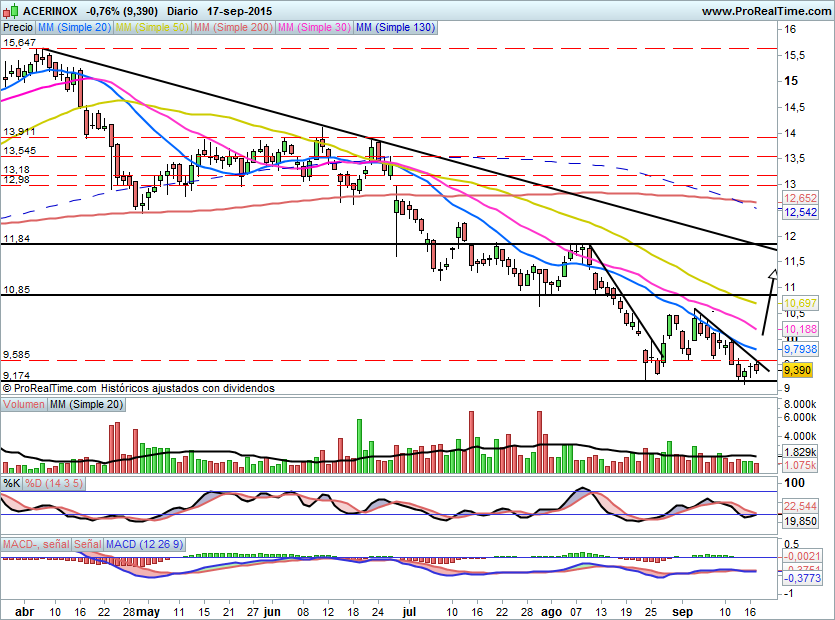Select the Precio indicator tab
This screenshot has height=620, width=835.
click(17, 28)
